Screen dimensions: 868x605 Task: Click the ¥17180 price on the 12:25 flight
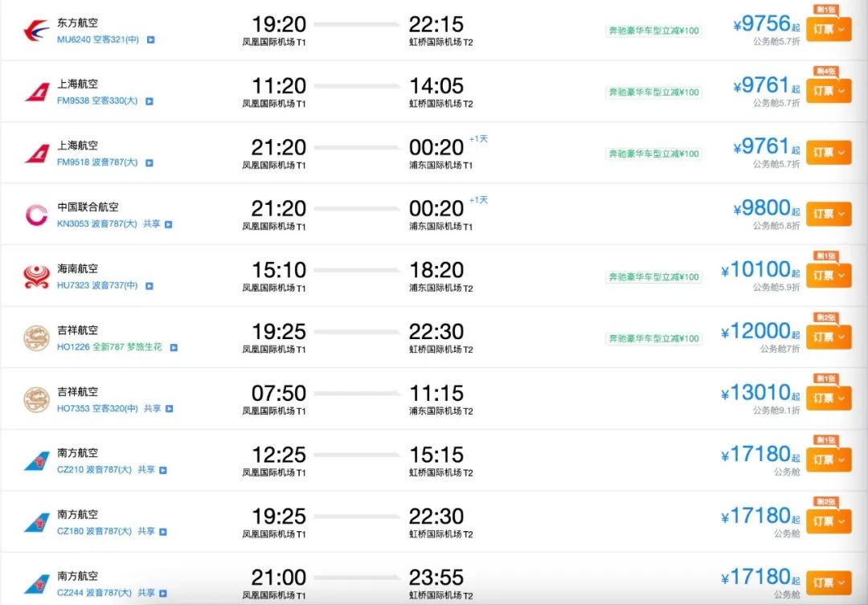(760, 455)
